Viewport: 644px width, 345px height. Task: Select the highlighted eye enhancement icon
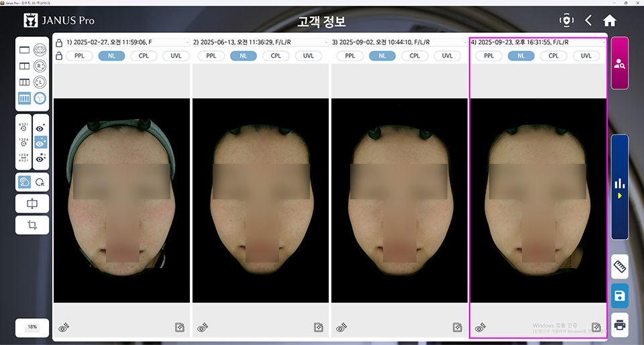click(41, 142)
